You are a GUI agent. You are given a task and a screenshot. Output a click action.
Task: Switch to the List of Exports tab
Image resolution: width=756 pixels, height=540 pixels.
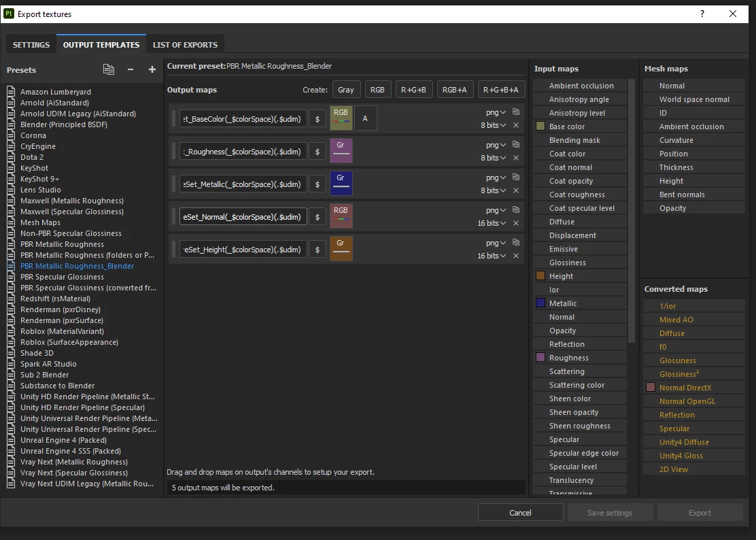tap(185, 44)
